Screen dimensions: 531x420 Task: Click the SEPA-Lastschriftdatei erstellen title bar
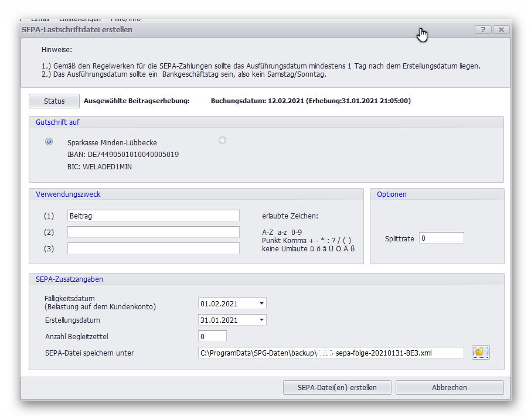tap(234, 29)
